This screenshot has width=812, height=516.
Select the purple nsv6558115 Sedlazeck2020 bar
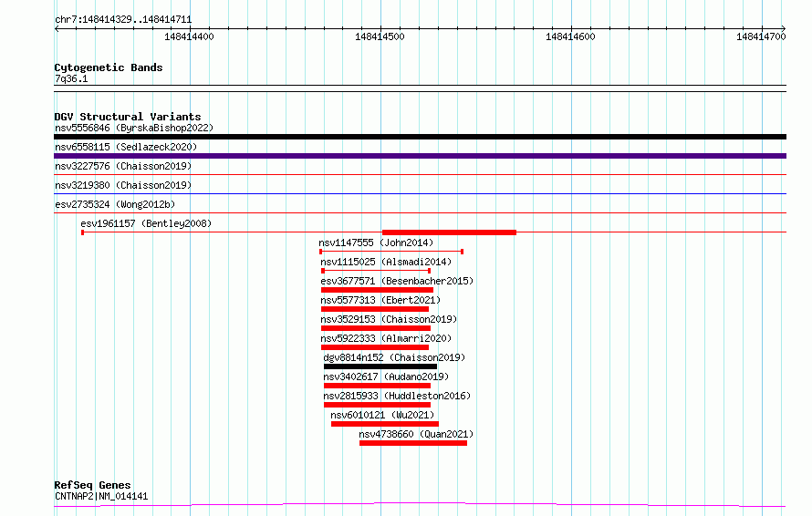(420, 156)
